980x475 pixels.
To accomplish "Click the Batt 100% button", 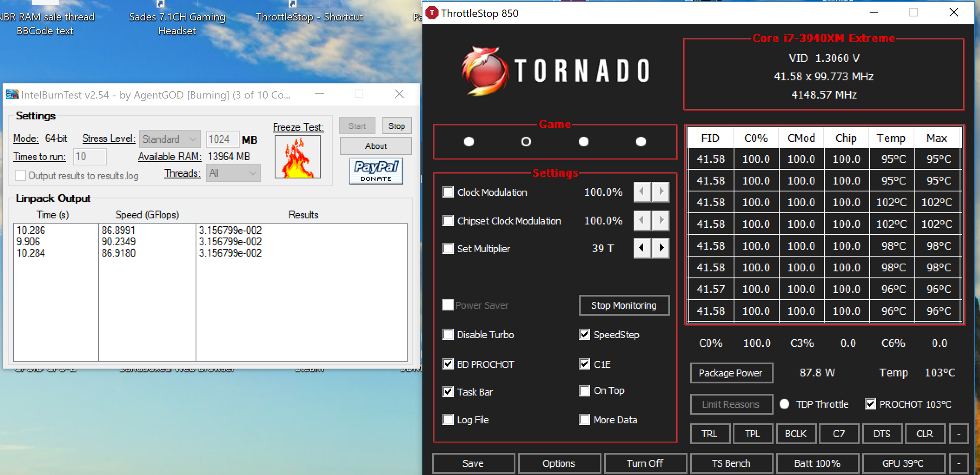I will tap(817, 463).
